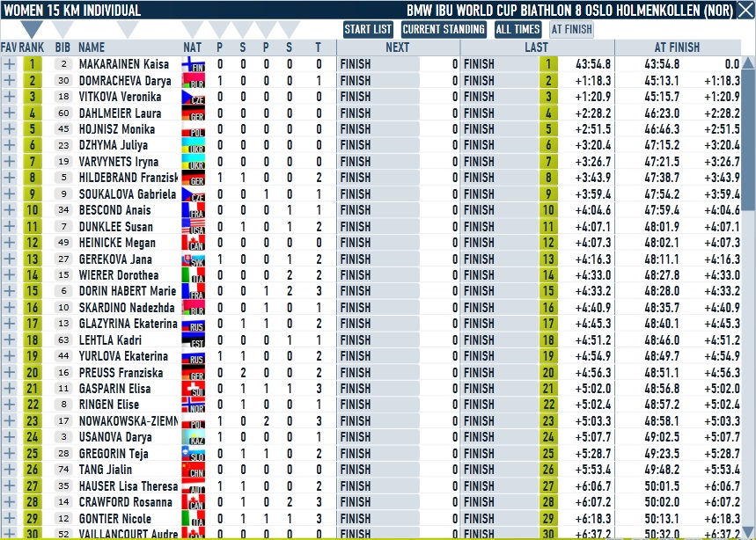Select the name USANOVA Darya
The image size is (756, 540).
click(x=115, y=437)
